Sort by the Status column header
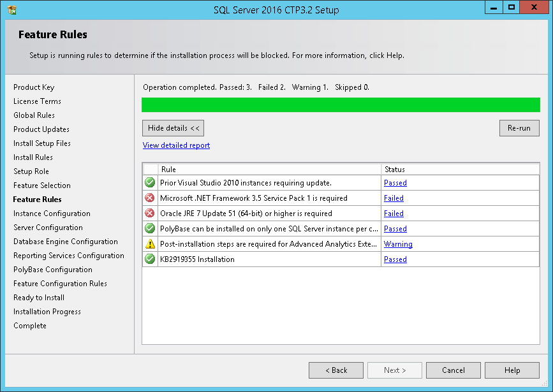The image size is (553, 392). coord(461,169)
